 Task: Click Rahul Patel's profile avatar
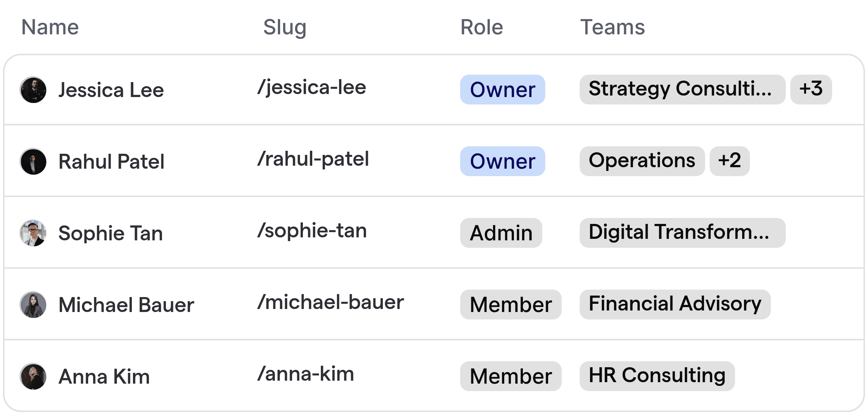click(34, 161)
